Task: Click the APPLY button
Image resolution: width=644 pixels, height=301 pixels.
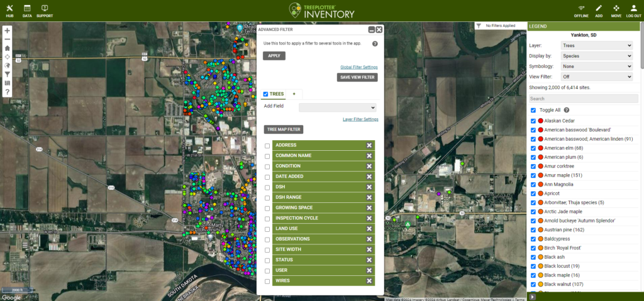Action: point(274,56)
